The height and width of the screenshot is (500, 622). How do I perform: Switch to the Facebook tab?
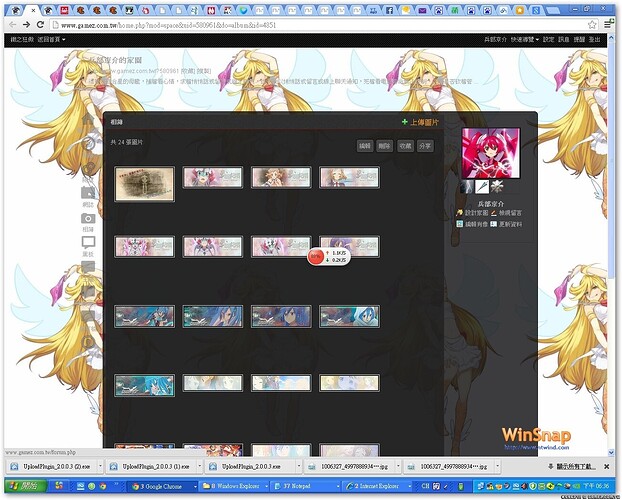(390, 11)
